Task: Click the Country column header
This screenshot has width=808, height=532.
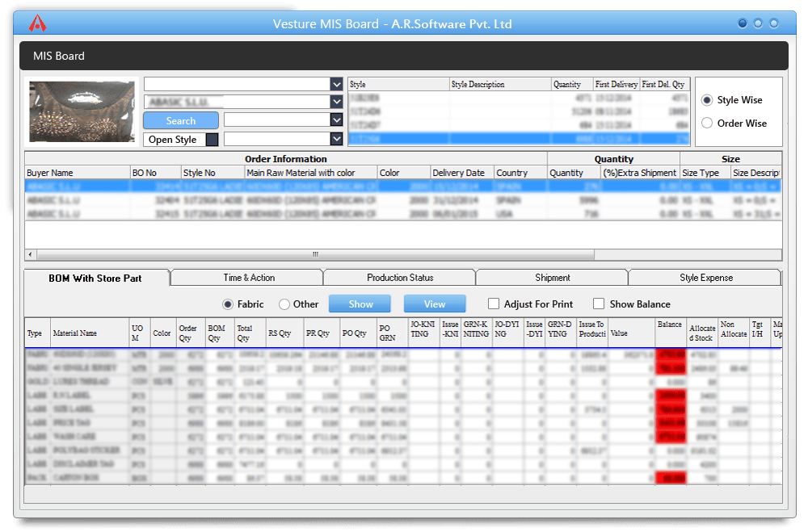Action: (x=520, y=173)
